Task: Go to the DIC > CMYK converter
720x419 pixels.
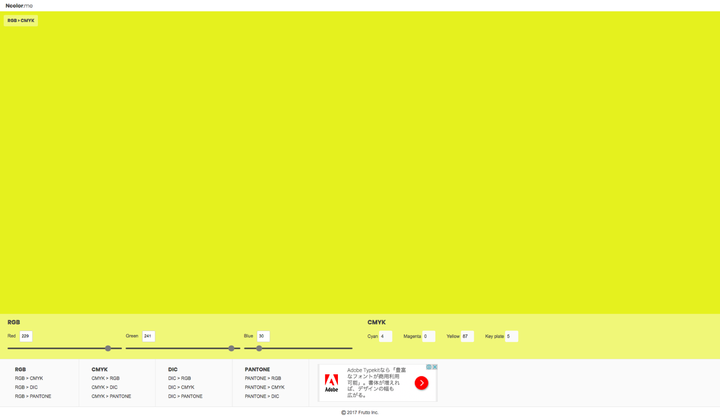Action: click(x=181, y=387)
